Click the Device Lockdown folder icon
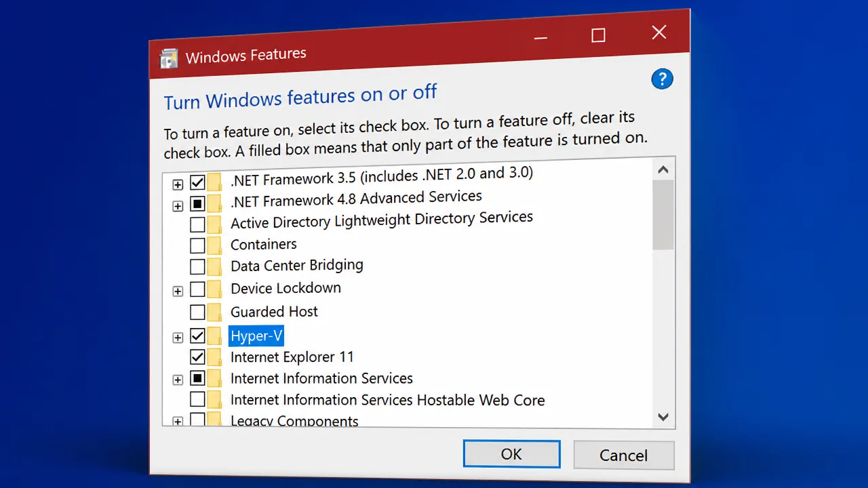This screenshot has width=868, height=488. (x=214, y=289)
